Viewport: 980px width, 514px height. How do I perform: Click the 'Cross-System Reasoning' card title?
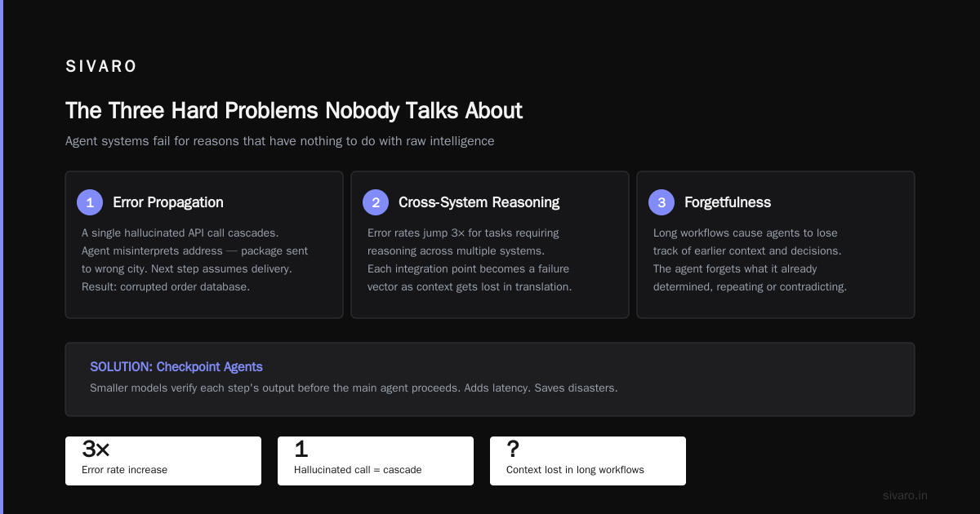pyautogui.click(x=479, y=202)
